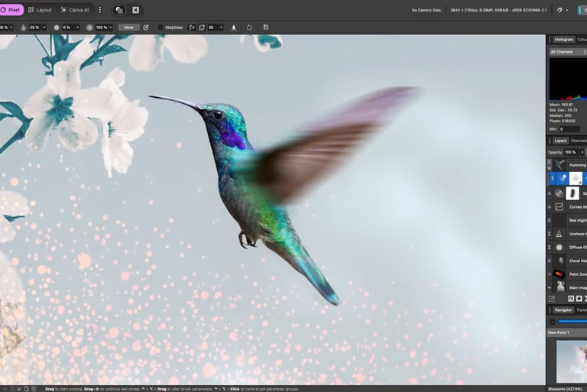Collapse the Main Image layer group
Image resolution: width=587 pixels, height=392 pixels.
550,287
